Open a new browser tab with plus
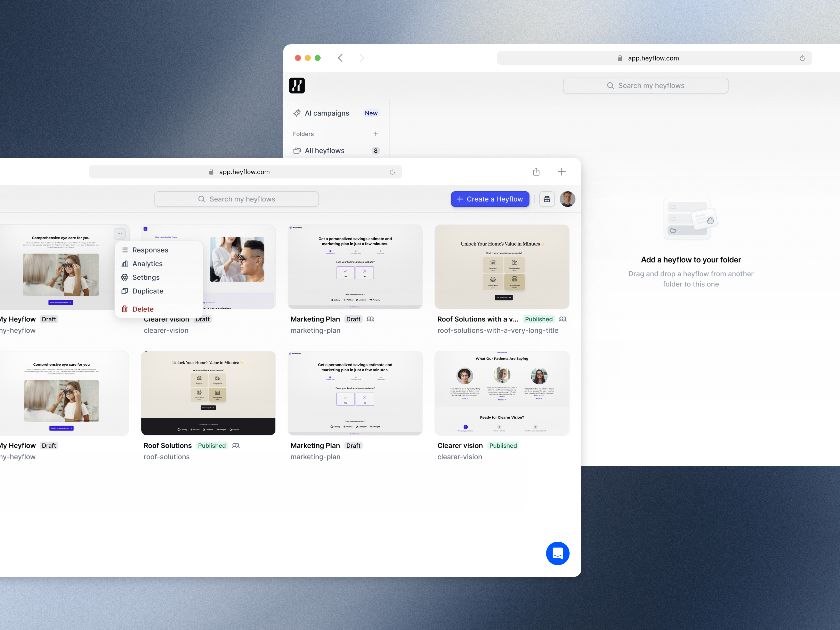 561,172
